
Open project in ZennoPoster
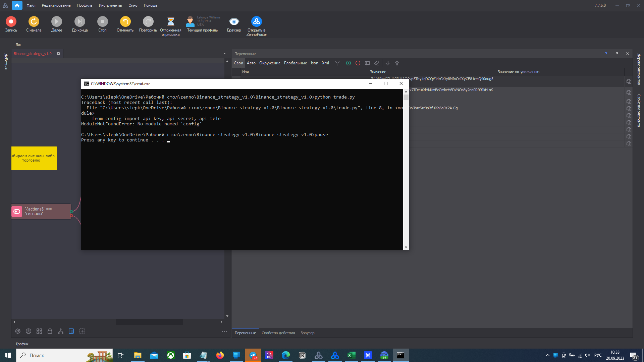point(256,21)
